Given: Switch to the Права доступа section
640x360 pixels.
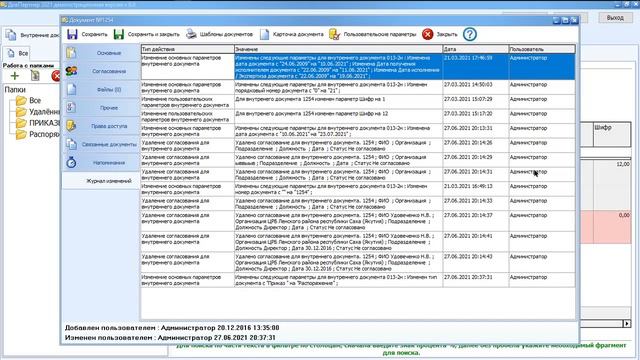Looking at the screenshot, I should (x=101, y=126).
